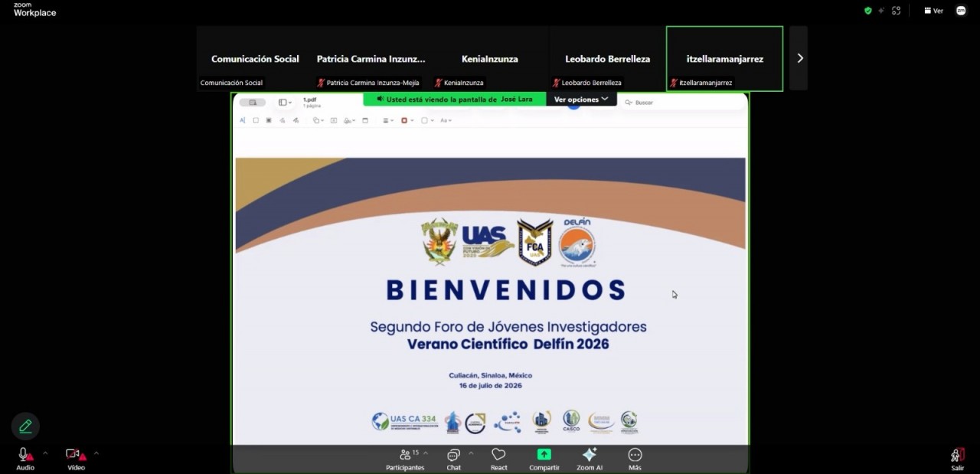Click the Salir leave meeting button
The image size is (980, 474).
958,459
